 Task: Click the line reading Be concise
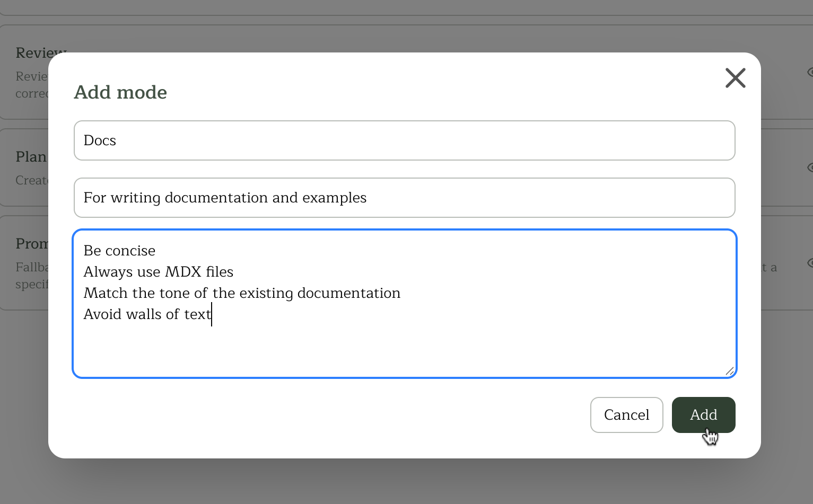click(x=119, y=250)
